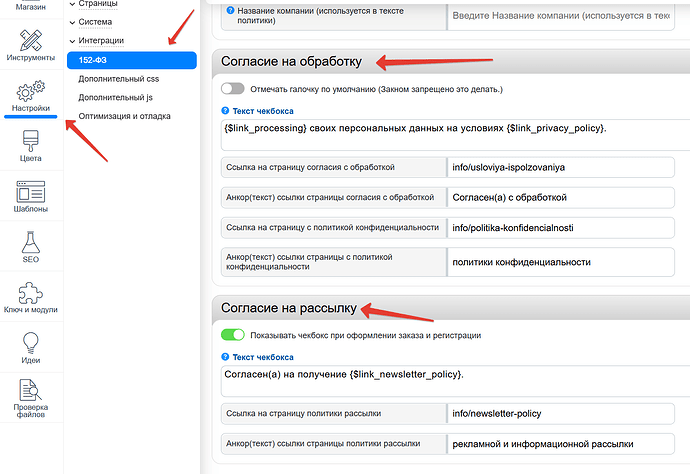Image resolution: width=690 pixels, height=474 pixels.
Task: Select the 152-ФЗ menu item
Action: [92, 60]
